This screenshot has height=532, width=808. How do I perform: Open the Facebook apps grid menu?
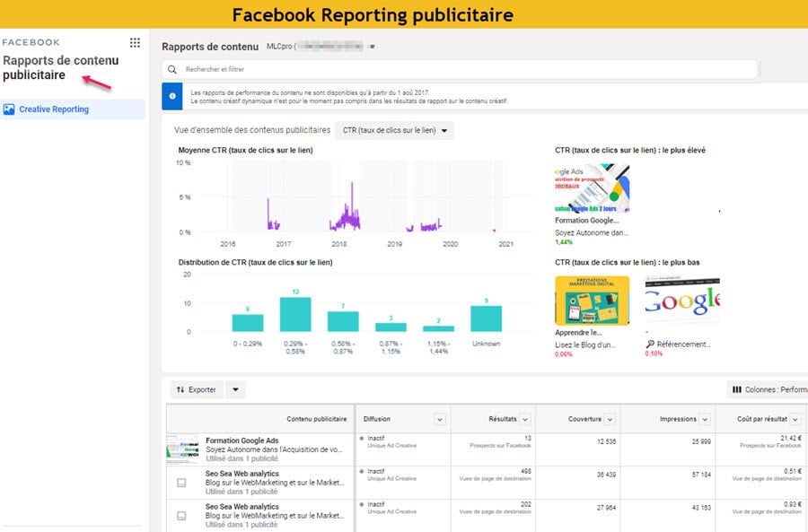pyautogui.click(x=135, y=42)
